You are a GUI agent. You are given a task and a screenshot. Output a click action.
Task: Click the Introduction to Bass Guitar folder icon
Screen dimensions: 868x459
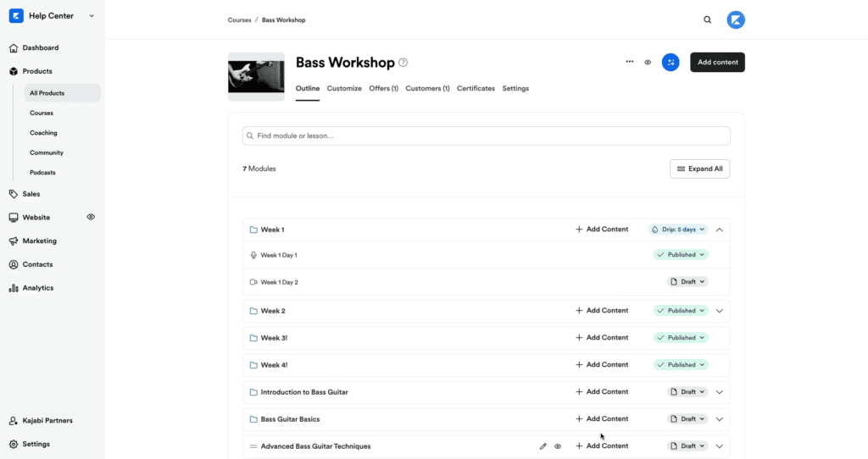coord(253,392)
